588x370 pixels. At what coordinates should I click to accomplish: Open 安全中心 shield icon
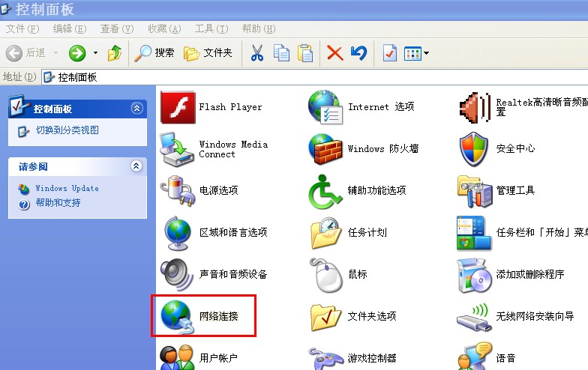coord(474,149)
